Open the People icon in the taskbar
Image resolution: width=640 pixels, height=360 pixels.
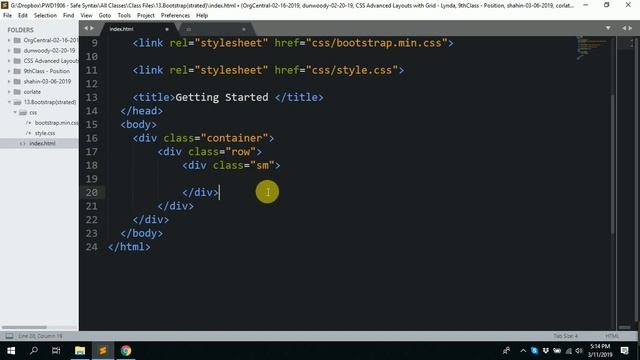point(507,351)
